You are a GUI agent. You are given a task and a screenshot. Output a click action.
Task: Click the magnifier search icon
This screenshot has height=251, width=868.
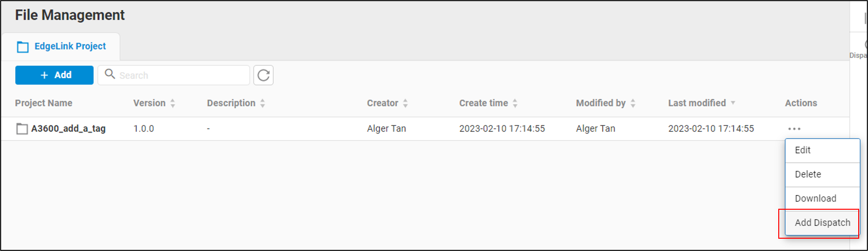pyautogui.click(x=110, y=74)
